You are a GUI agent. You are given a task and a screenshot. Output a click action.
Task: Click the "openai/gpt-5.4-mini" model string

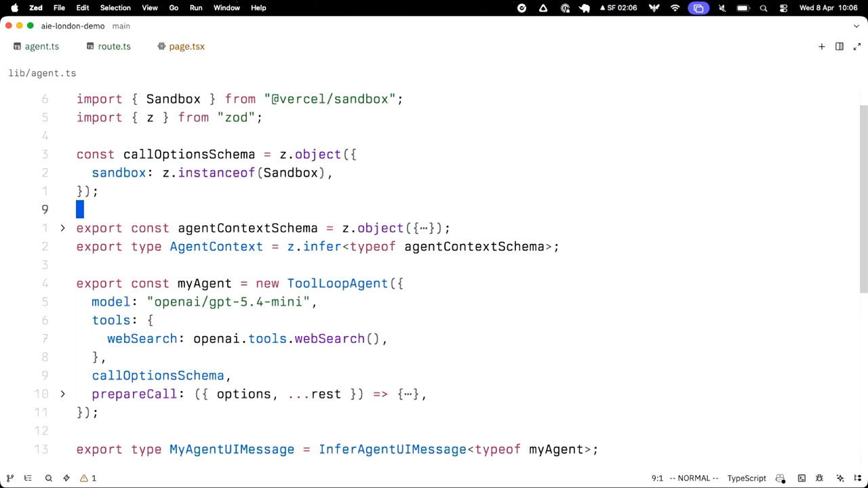pos(228,302)
